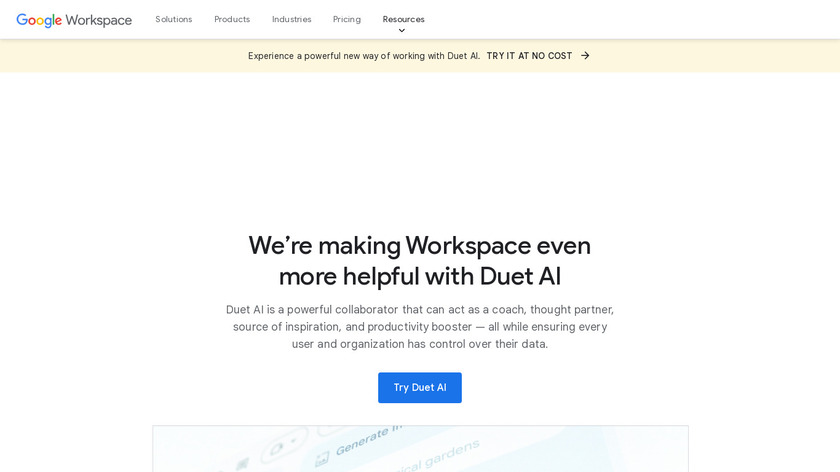Open the Google Workspace logo home link
The height and width of the screenshot is (472, 840).
[74, 20]
